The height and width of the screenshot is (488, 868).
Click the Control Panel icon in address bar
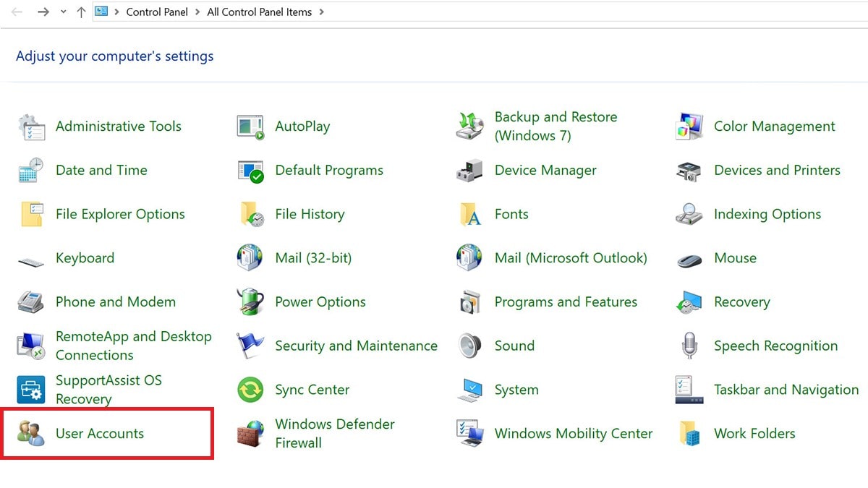click(x=99, y=11)
